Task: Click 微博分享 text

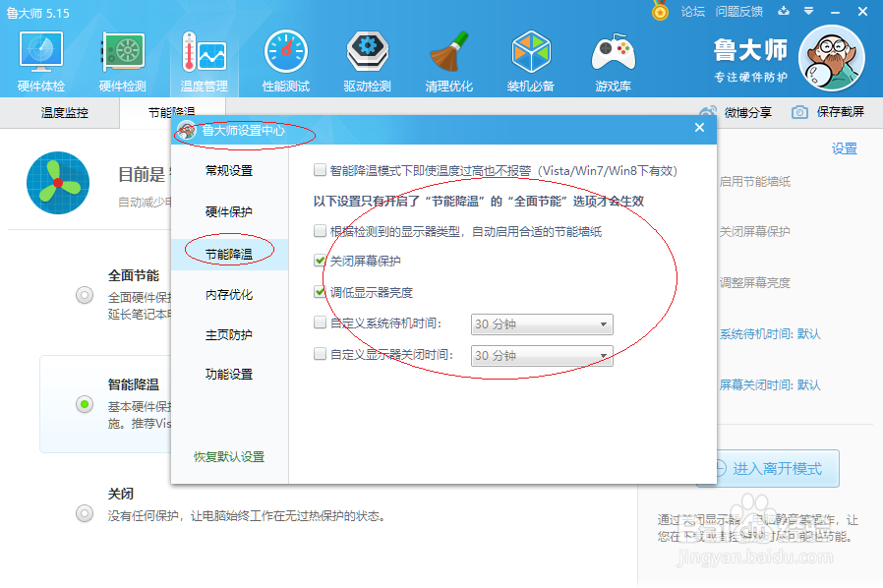Action: [748, 113]
